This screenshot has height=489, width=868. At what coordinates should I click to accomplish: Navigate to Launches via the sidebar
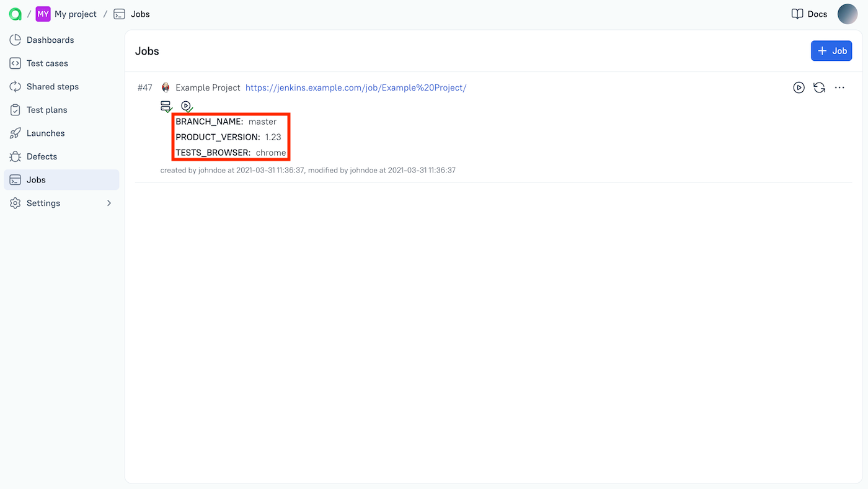click(46, 133)
